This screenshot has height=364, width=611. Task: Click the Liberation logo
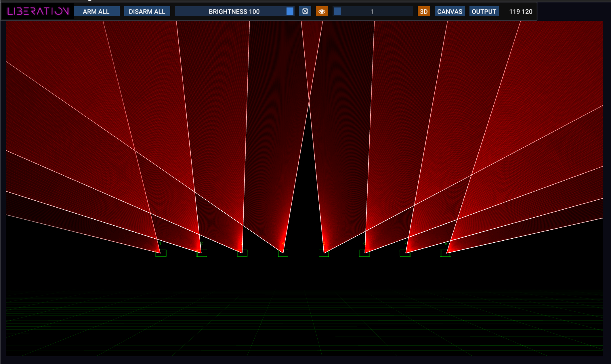pos(38,12)
